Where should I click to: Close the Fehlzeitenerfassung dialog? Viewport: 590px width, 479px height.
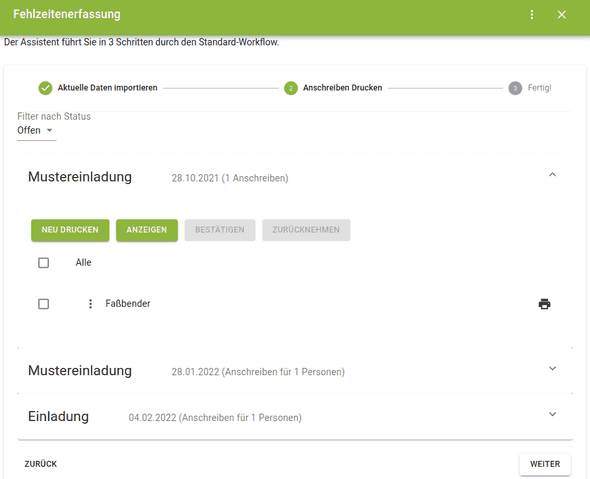coord(561,15)
